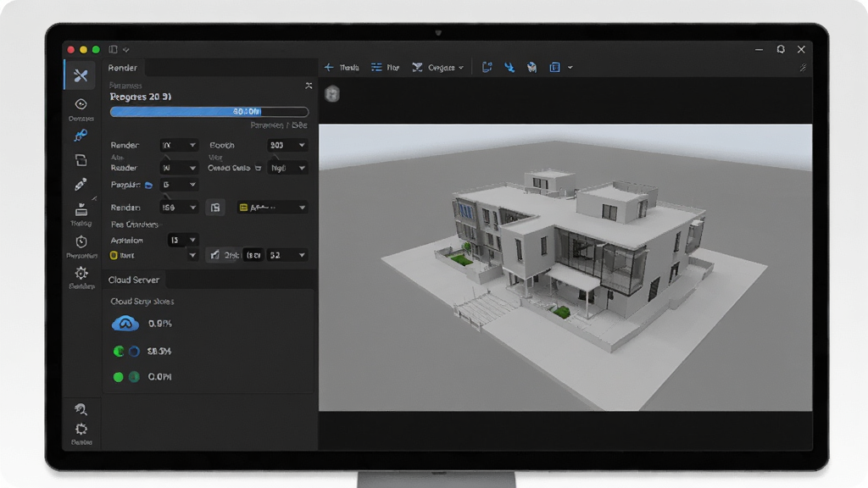The width and height of the screenshot is (868, 488).
Task: Open the Render dropdown showing ISG value
Action: (x=178, y=208)
